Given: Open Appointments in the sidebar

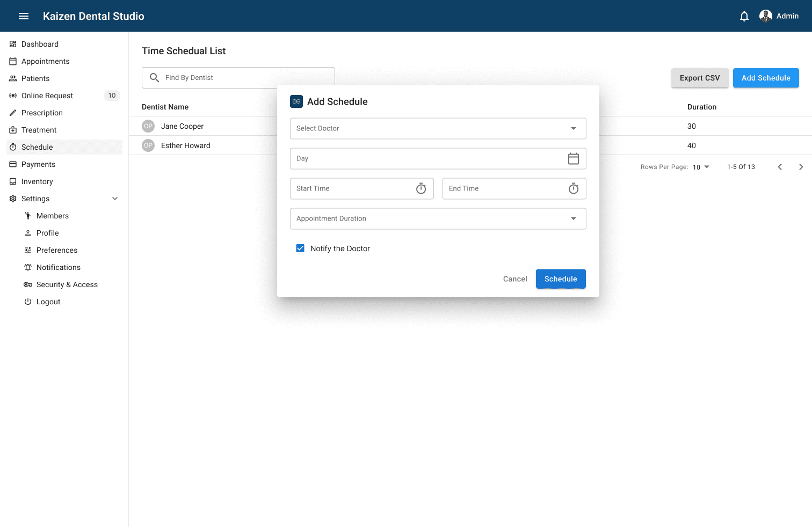Looking at the screenshot, I should (x=46, y=61).
